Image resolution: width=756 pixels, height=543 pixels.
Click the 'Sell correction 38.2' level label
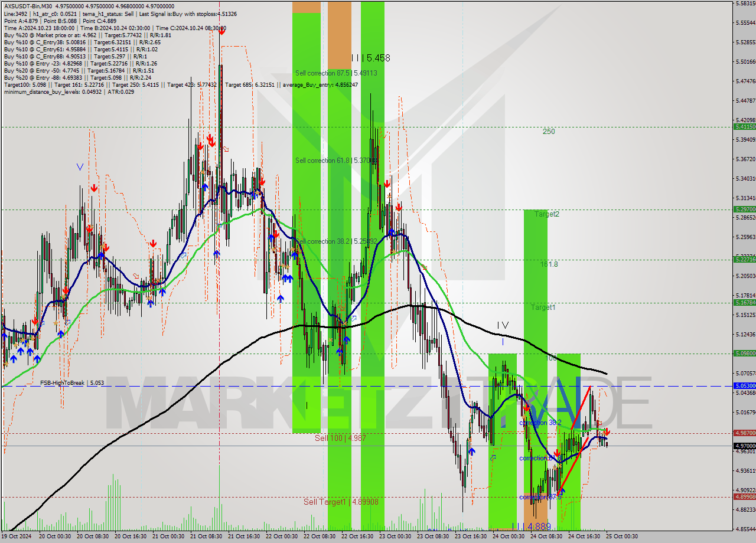tap(336, 241)
